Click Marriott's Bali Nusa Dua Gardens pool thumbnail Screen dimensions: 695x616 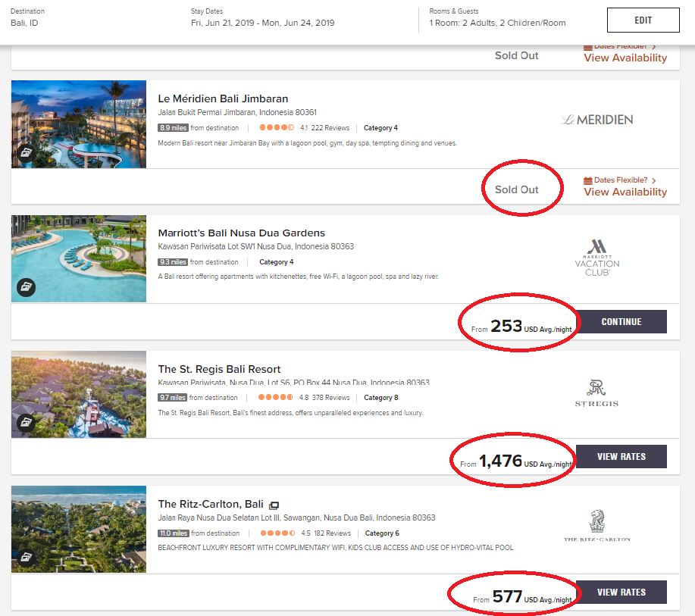coord(79,259)
